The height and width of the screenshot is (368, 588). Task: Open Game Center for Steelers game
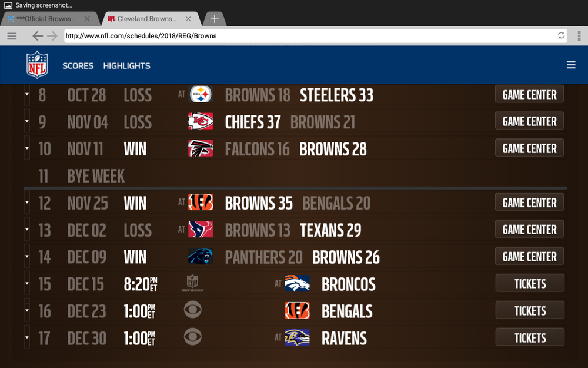529,94
